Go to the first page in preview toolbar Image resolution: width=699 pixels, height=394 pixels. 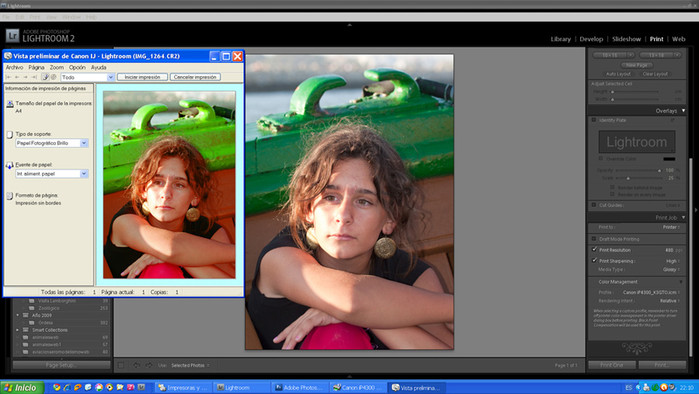point(8,77)
